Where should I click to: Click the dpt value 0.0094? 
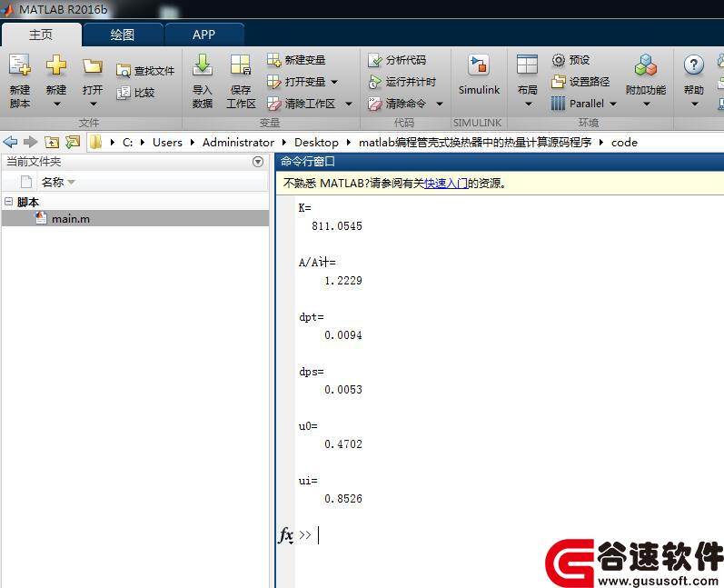[343, 334]
